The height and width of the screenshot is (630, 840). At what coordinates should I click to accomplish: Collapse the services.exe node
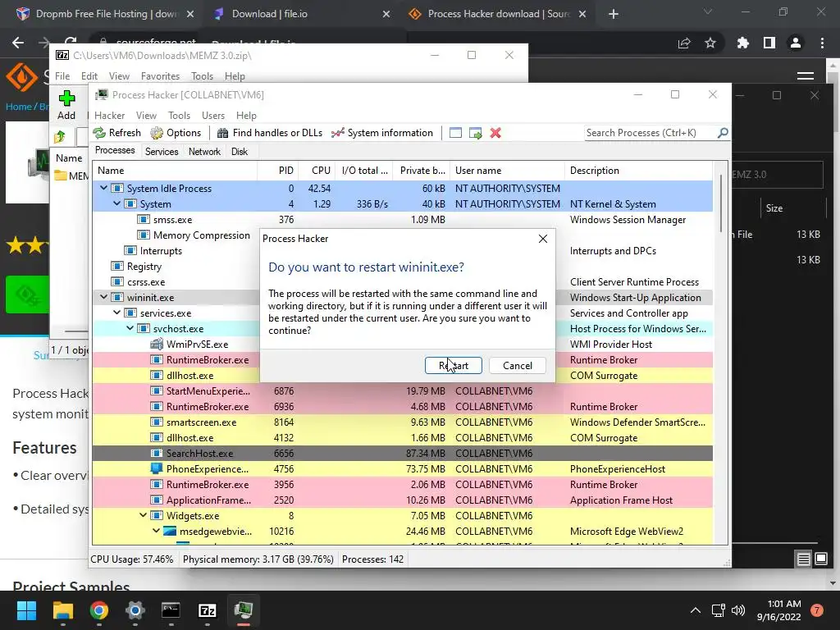click(x=116, y=313)
